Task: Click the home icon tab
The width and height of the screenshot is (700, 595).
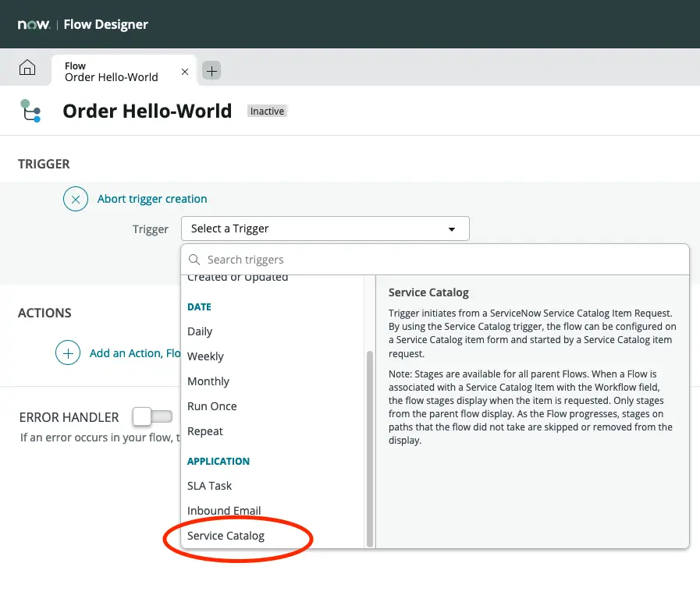Action: (x=27, y=69)
